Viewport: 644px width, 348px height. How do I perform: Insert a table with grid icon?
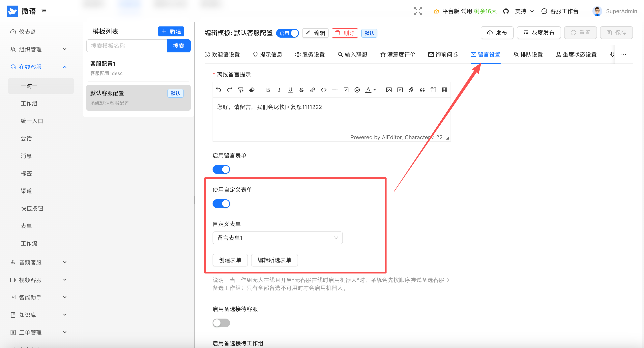[445, 90]
